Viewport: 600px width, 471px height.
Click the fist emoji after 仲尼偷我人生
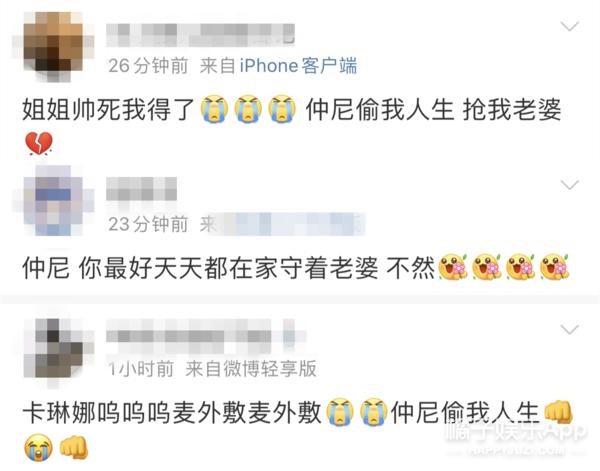[x=558, y=412]
